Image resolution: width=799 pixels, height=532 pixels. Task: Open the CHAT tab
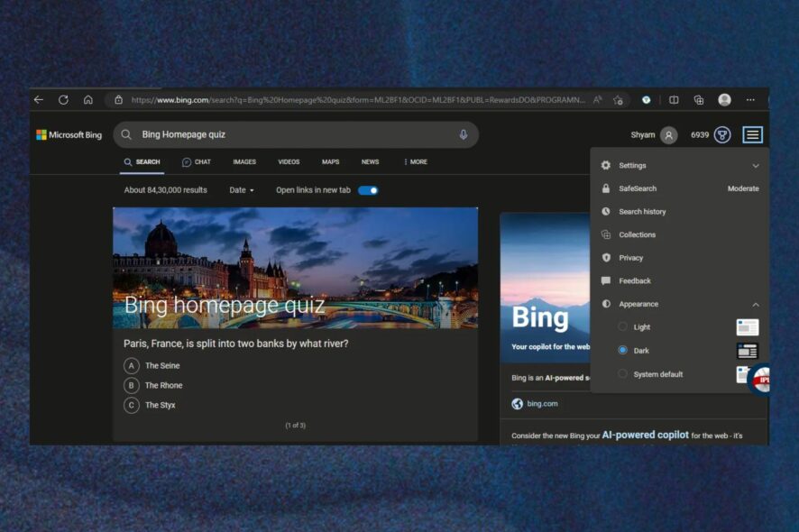(x=197, y=161)
